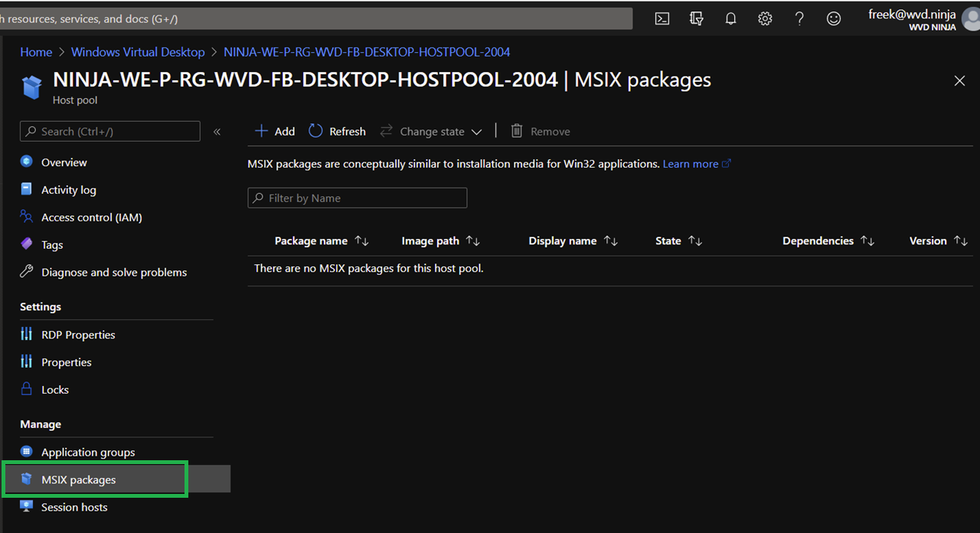Click the RDP Properties sliders icon

tap(27, 334)
